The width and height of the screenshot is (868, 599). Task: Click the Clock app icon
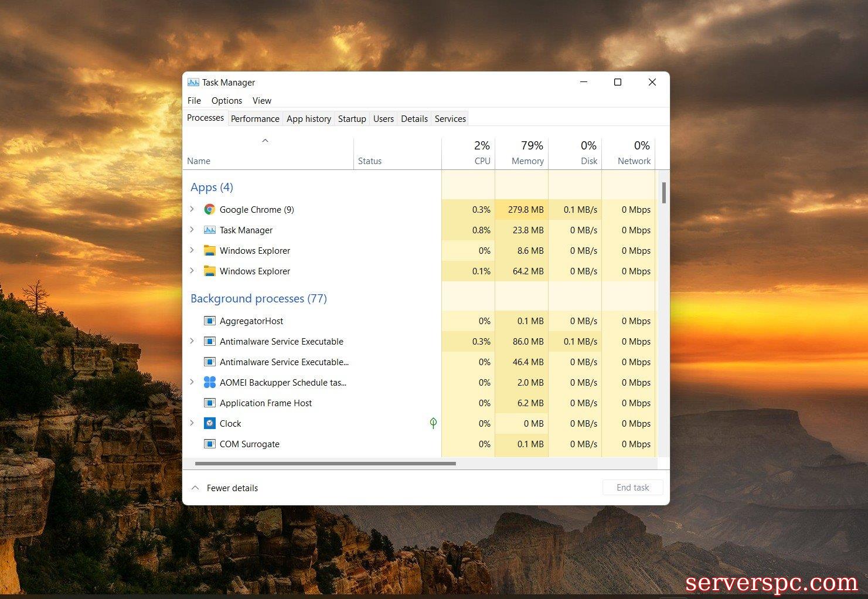[209, 423]
